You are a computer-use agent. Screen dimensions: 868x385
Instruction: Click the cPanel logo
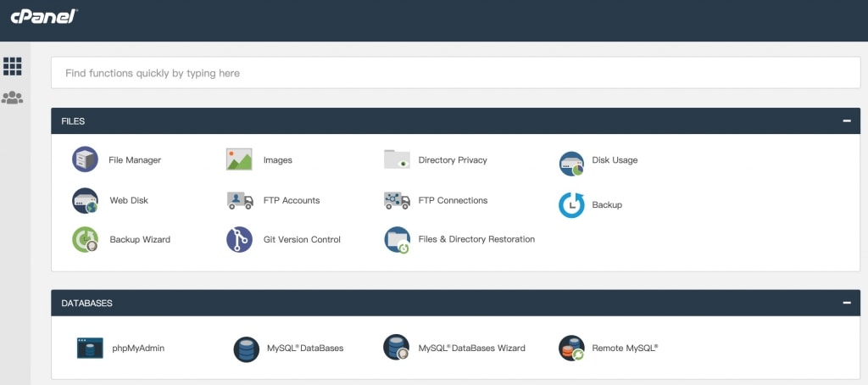tap(44, 16)
